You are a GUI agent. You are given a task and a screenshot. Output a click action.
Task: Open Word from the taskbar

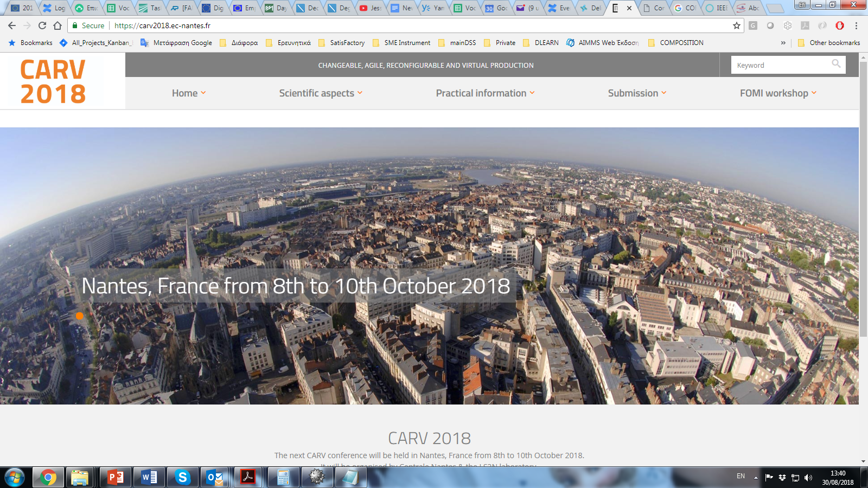coord(149,478)
